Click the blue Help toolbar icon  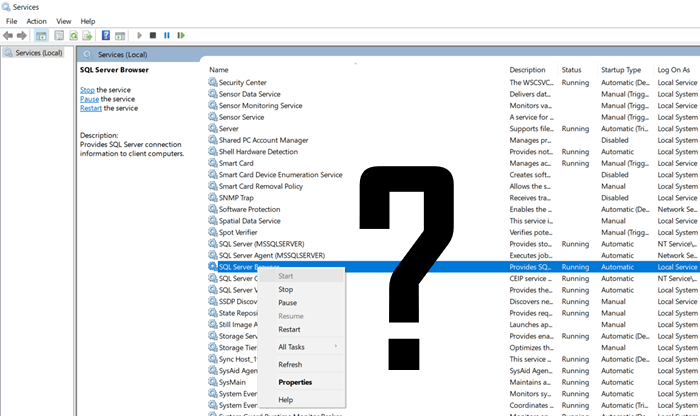pyautogui.click(x=106, y=35)
